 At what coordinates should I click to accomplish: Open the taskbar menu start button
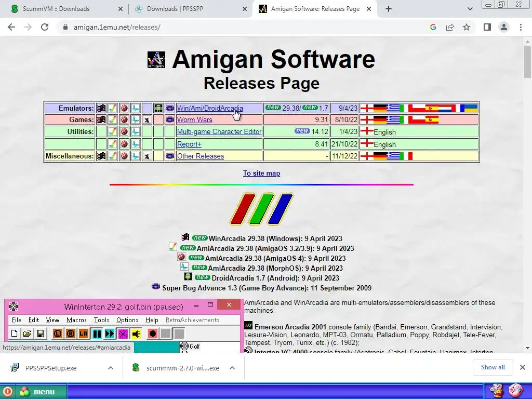pos(40,392)
